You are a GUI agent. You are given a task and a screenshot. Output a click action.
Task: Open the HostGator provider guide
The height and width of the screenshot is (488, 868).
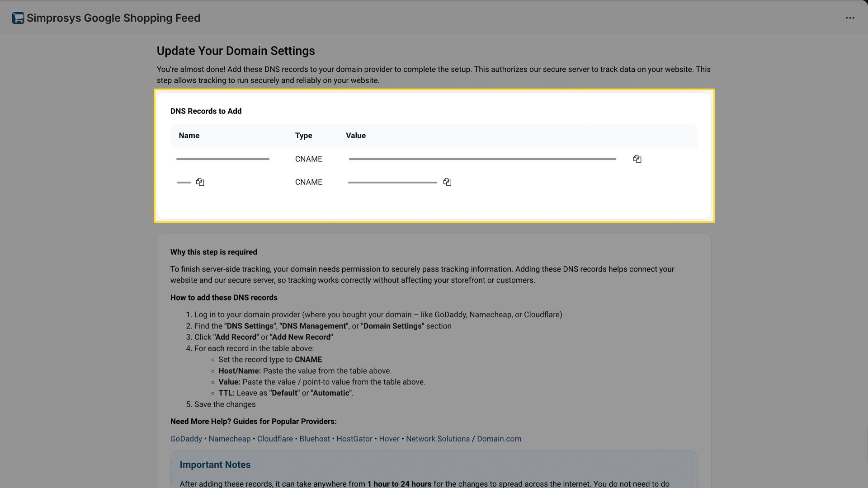click(354, 439)
